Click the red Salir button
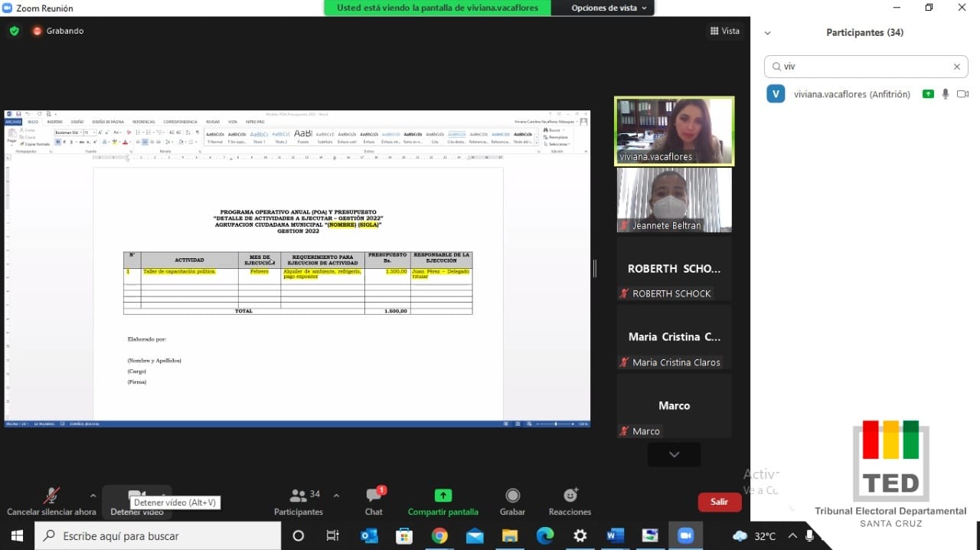This screenshot has height=550, width=980. pos(719,502)
